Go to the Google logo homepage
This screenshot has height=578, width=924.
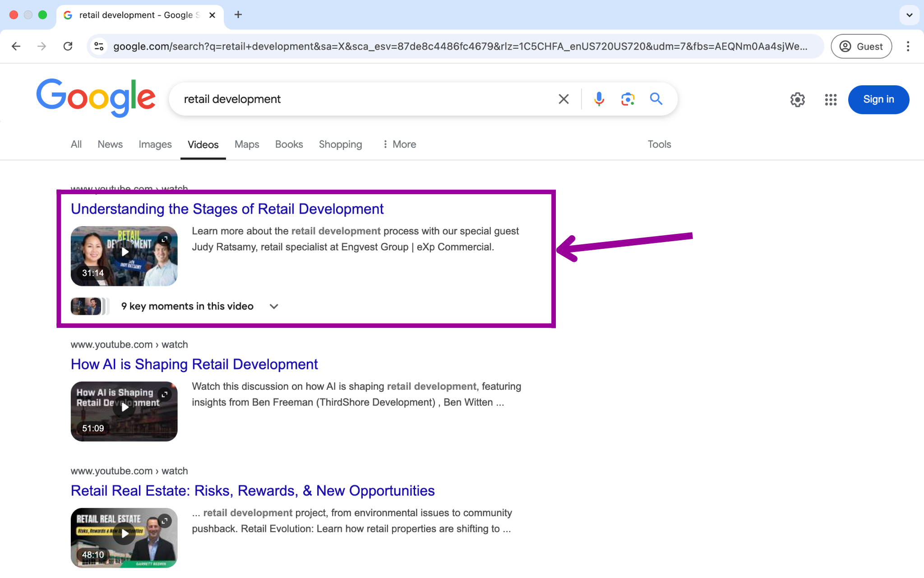96,98
